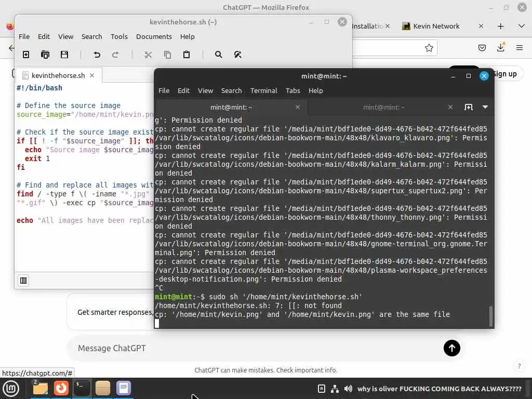Click the "#!/bin/bash" line in the editor
The image size is (532, 399).
tap(39, 88)
